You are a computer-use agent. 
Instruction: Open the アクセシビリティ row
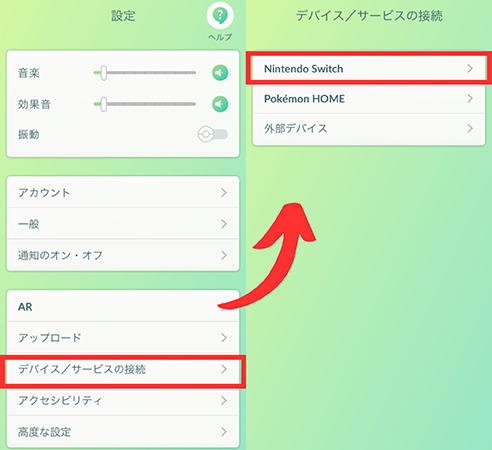[123, 400]
